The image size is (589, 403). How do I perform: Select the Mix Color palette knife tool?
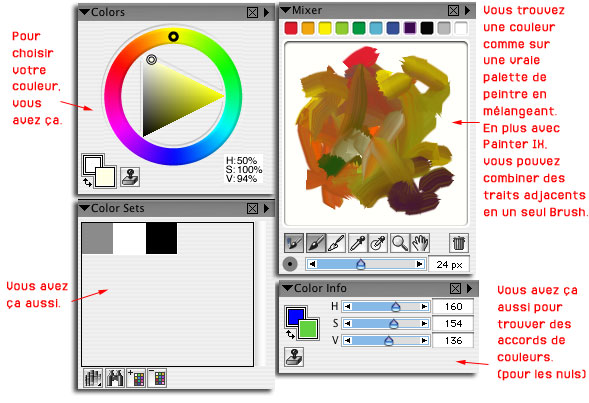(x=336, y=243)
